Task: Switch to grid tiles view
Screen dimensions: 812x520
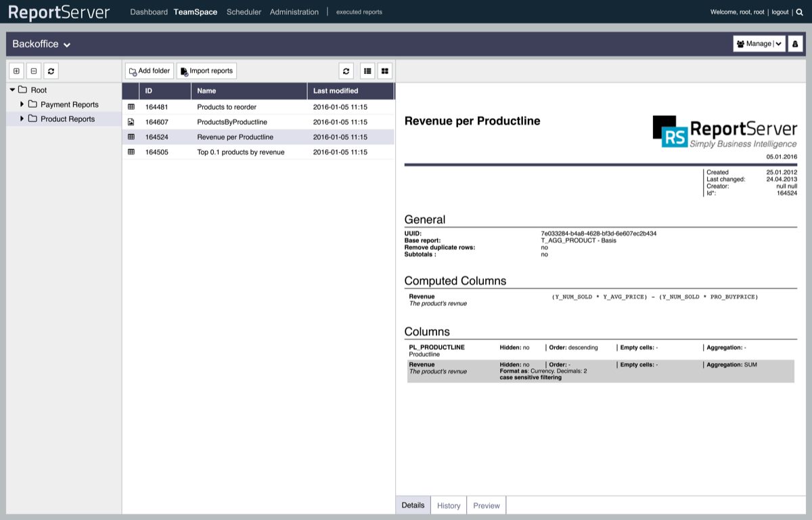Action: (x=385, y=70)
